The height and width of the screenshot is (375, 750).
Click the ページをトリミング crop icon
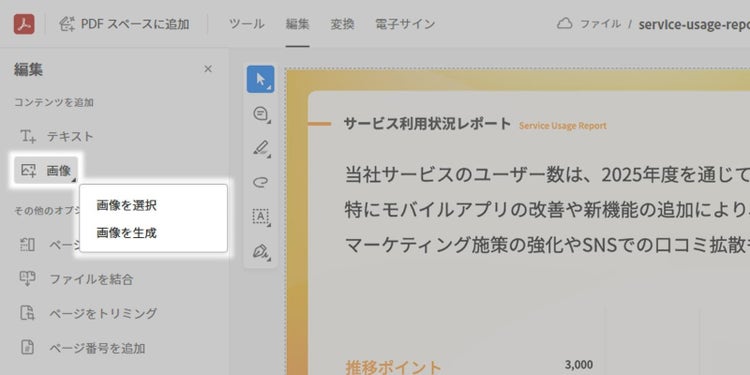coord(28,313)
